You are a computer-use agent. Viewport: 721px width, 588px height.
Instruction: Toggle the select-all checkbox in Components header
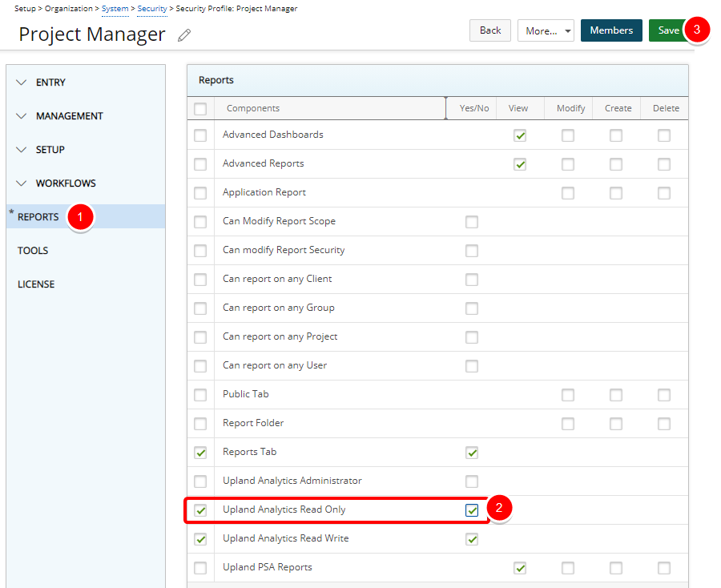coord(200,109)
